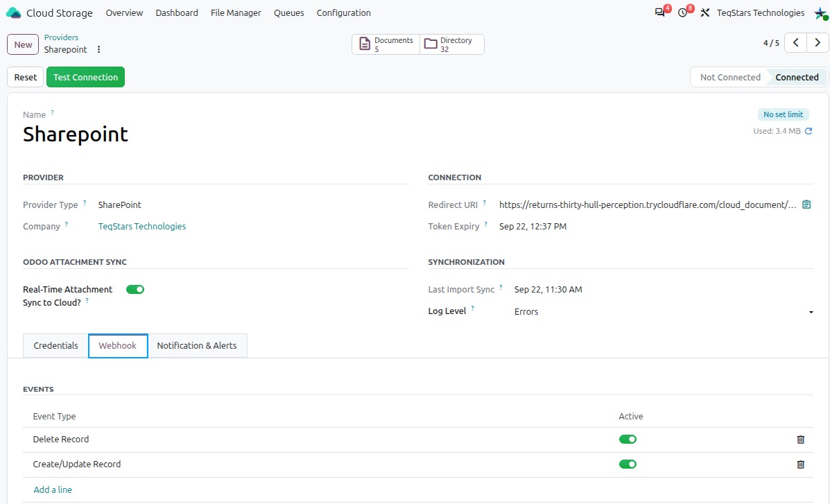The image size is (830, 504).
Task: Show help tooltip for Redirect URI
Action: click(x=484, y=202)
